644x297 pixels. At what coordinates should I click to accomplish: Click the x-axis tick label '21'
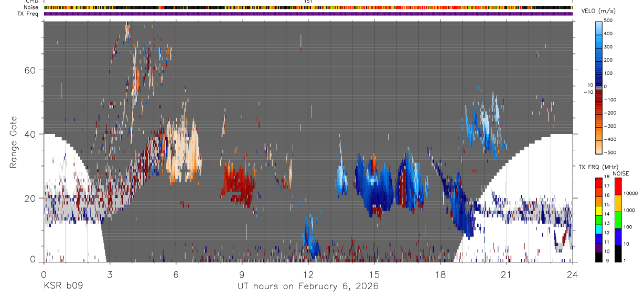point(506,274)
